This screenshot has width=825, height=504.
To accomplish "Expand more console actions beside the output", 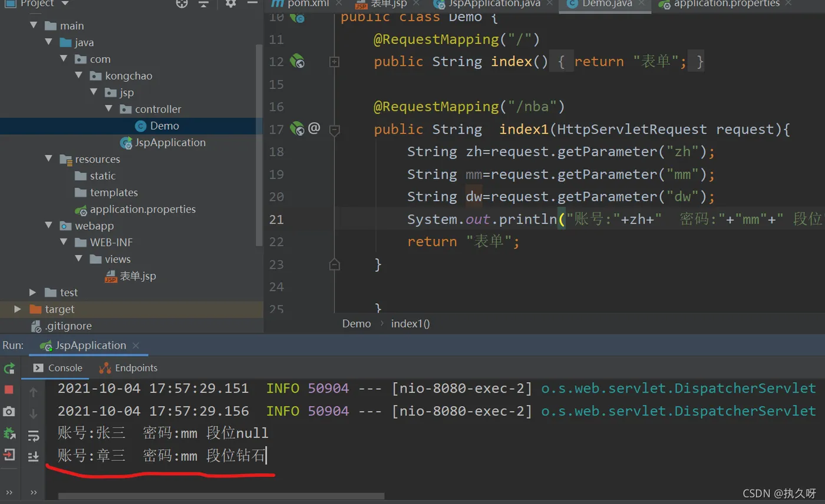I will click(34, 492).
